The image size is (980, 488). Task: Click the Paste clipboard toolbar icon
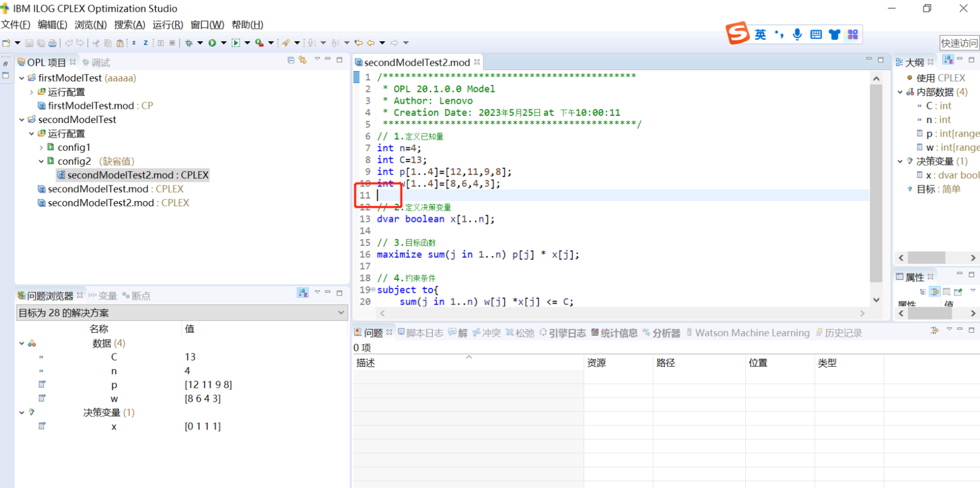click(x=119, y=43)
